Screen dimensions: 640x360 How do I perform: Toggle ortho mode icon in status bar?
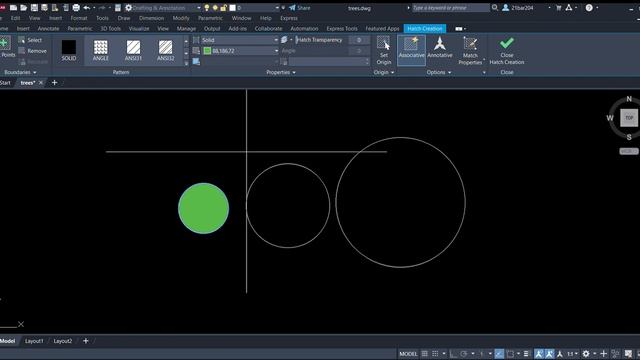pyautogui.click(x=453, y=354)
